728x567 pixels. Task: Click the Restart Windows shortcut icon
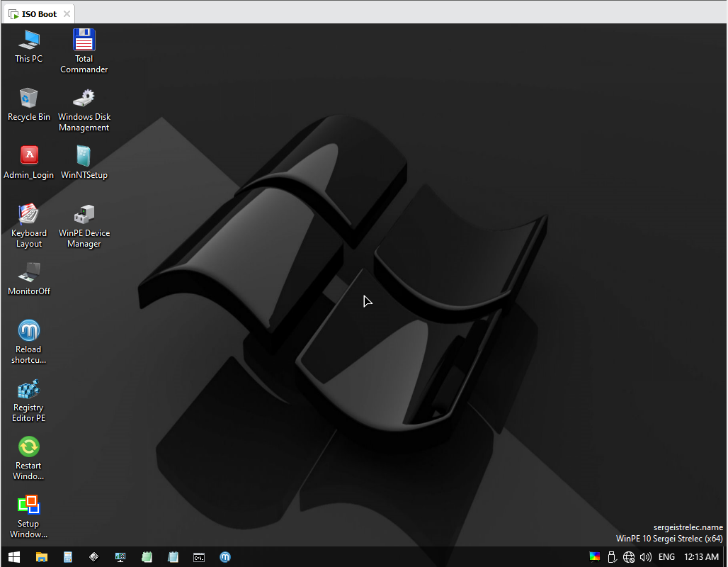tap(29, 459)
